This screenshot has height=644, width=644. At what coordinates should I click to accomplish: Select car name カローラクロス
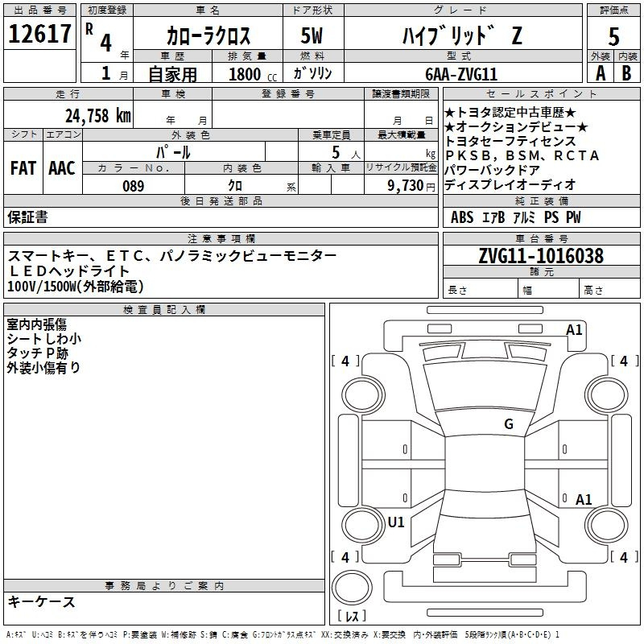[x=208, y=35]
